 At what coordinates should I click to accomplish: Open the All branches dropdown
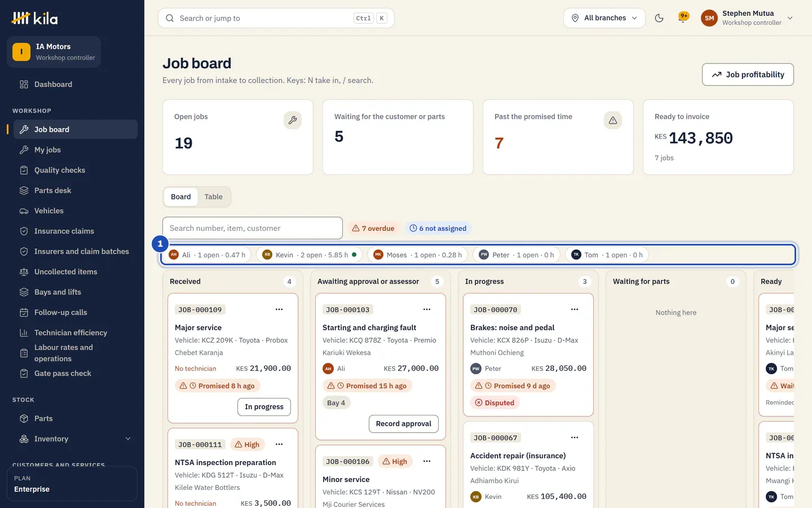[x=604, y=18]
